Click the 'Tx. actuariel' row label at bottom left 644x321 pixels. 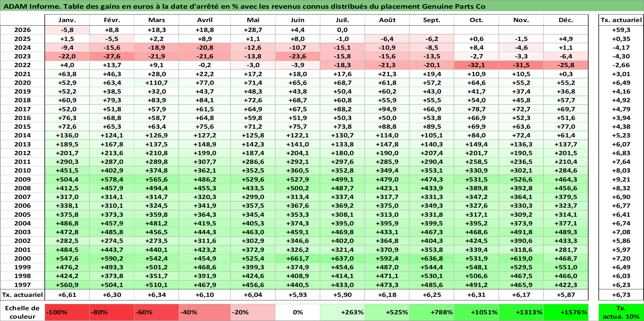pos(22,295)
